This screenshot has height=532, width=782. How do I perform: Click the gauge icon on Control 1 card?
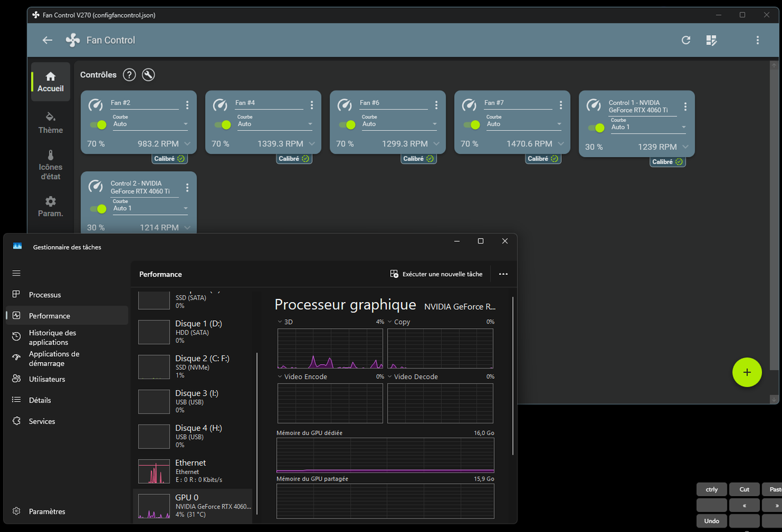pos(594,105)
